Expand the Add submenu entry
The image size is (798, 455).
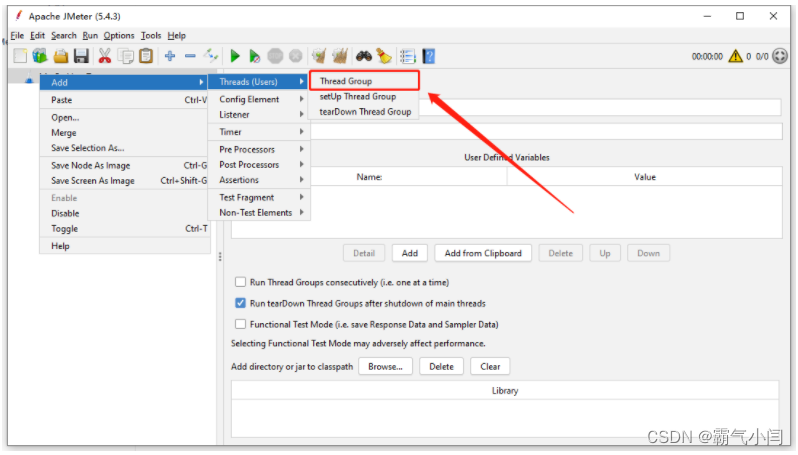[x=124, y=82]
